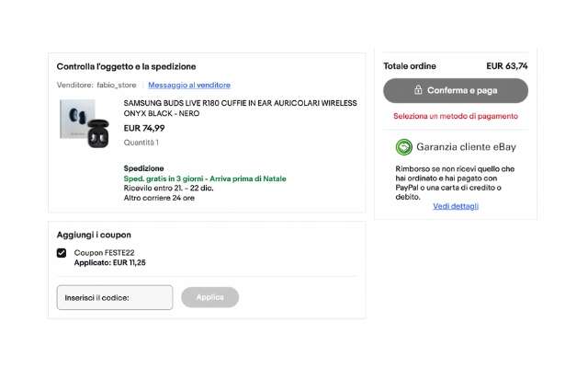The height and width of the screenshot is (368, 588).
Task: Click the Quantità 1 text
Action: tap(141, 143)
